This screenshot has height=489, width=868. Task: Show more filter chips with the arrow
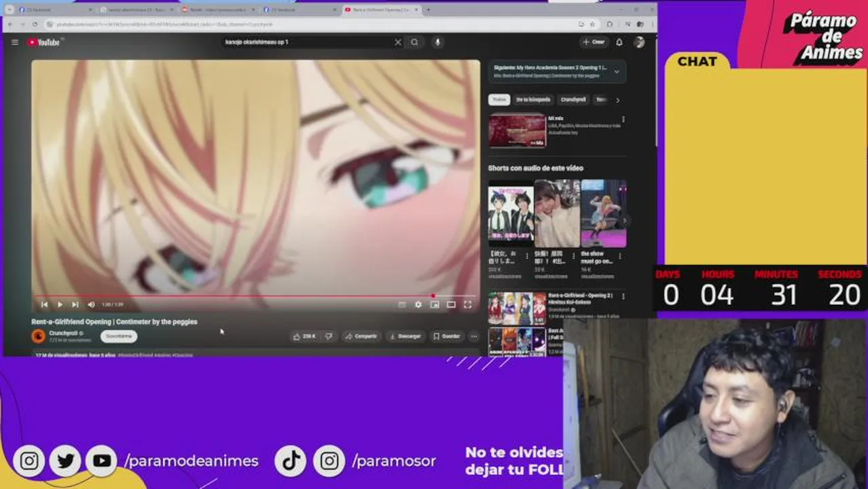point(617,100)
